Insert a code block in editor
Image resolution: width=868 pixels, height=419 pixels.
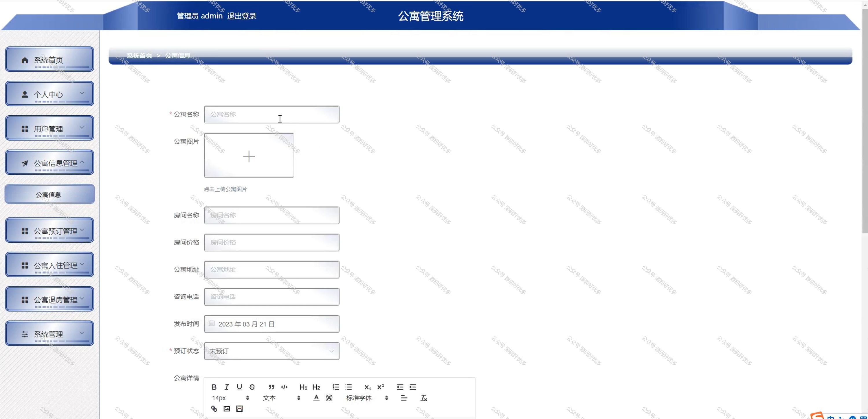pyautogui.click(x=284, y=387)
